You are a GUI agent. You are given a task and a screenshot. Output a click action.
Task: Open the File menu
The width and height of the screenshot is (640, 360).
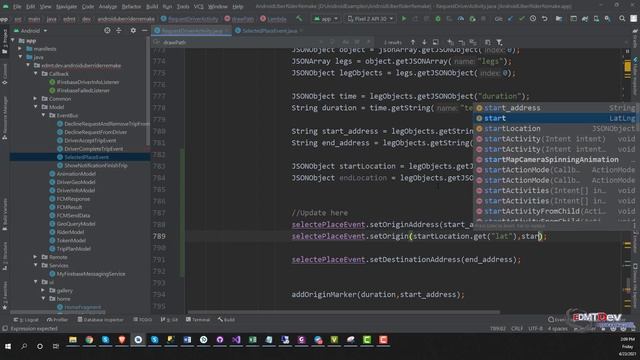click(17, 7)
